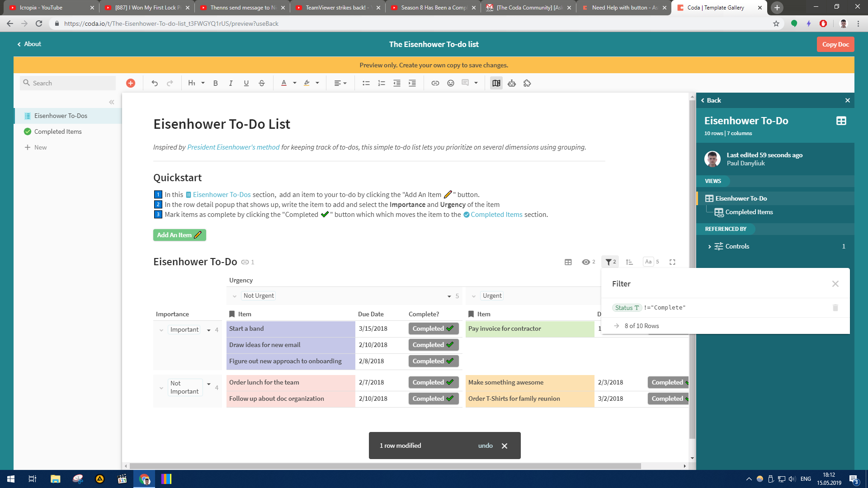Toggle the table filter funnel button
Image resolution: width=868 pixels, height=488 pixels.
(x=609, y=262)
